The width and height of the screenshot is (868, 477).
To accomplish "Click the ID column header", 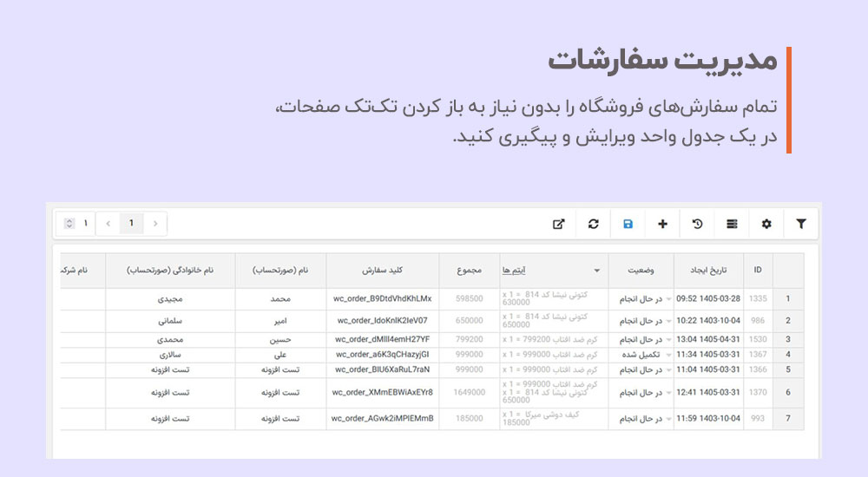I will pyautogui.click(x=758, y=270).
